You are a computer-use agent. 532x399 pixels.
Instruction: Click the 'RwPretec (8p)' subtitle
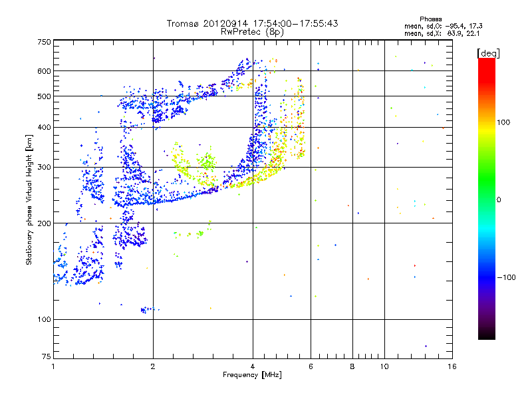[x=252, y=32]
